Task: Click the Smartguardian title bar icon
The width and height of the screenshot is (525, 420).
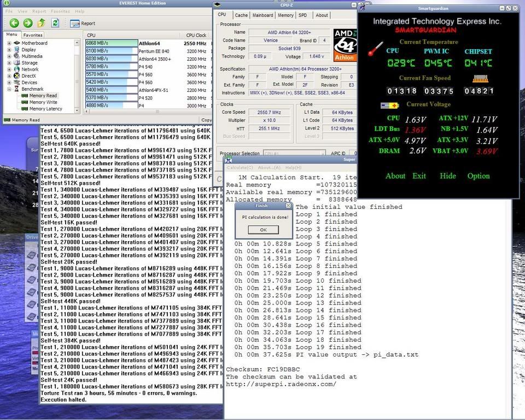Action: click(361, 8)
